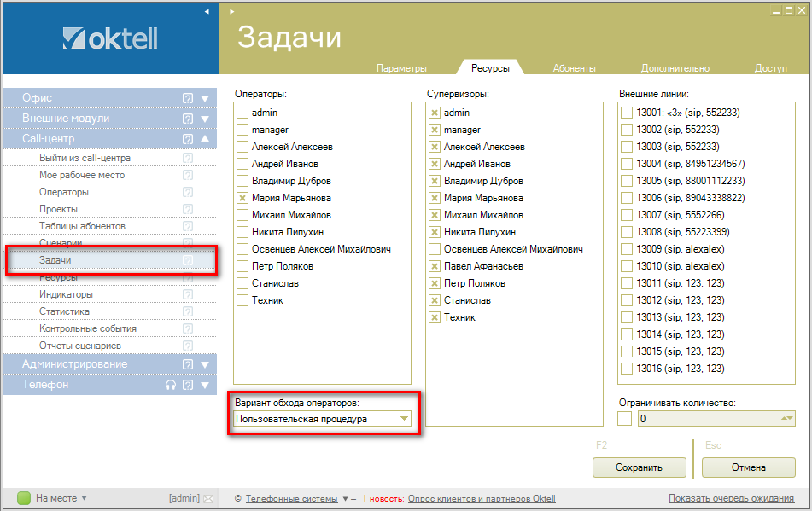This screenshot has height=511, width=812.
Task: Click the headphones icon in Телефон row
Action: (171, 385)
